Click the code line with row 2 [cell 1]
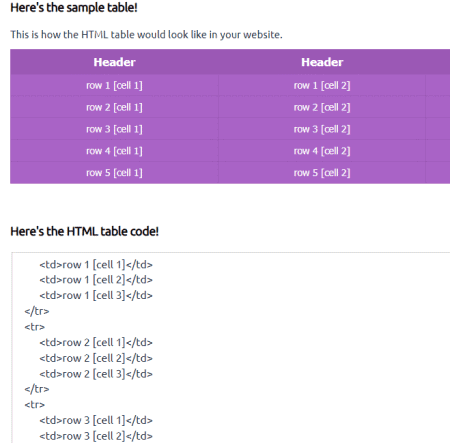This screenshot has width=450, height=443. tap(96, 342)
